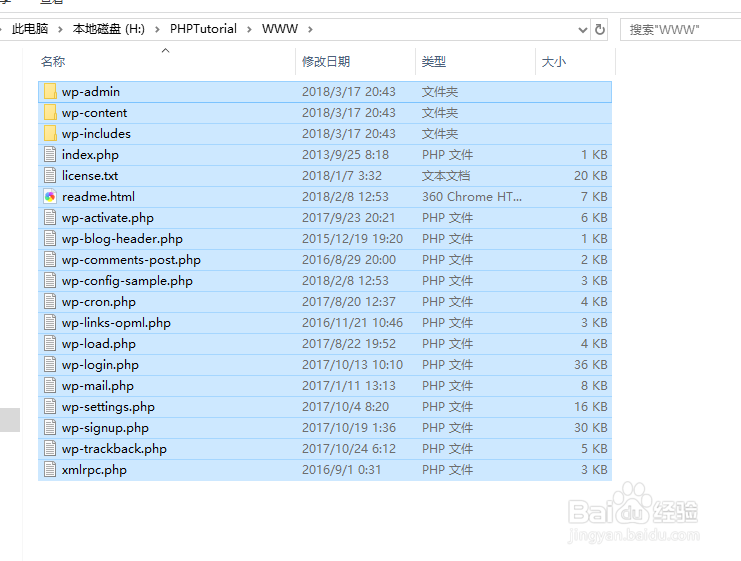The width and height of the screenshot is (741, 561).
Task: Select the wp-cron.php file name
Action: coord(99,302)
